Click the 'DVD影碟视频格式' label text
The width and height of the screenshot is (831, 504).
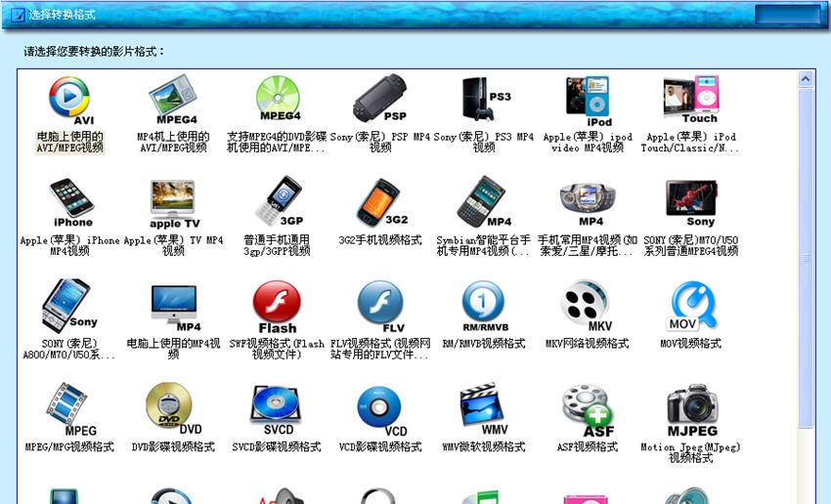click(x=173, y=447)
